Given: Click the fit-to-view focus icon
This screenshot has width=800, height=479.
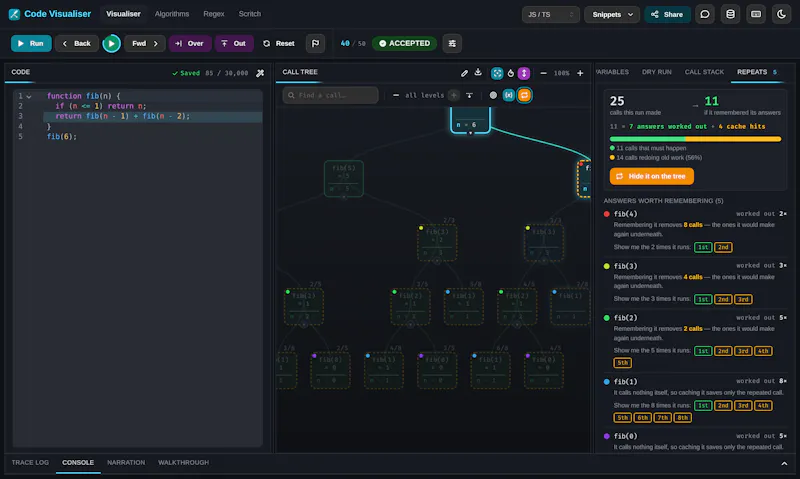Looking at the screenshot, I should (x=497, y=73).
